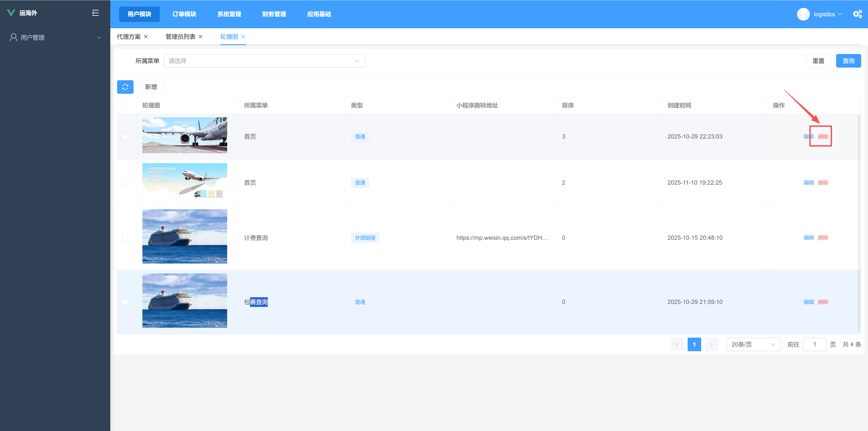Close the 管理员列表 tab via X icon
868x431 pixels.
tap(200, 37)
